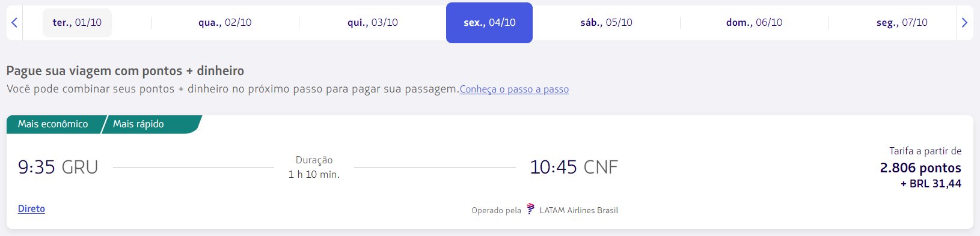Select the 2.806 pontos fare

click(920, 168)
